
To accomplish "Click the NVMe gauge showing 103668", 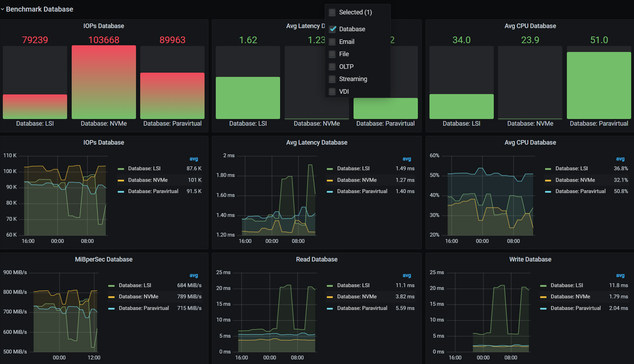I will (x=104, y=82).
